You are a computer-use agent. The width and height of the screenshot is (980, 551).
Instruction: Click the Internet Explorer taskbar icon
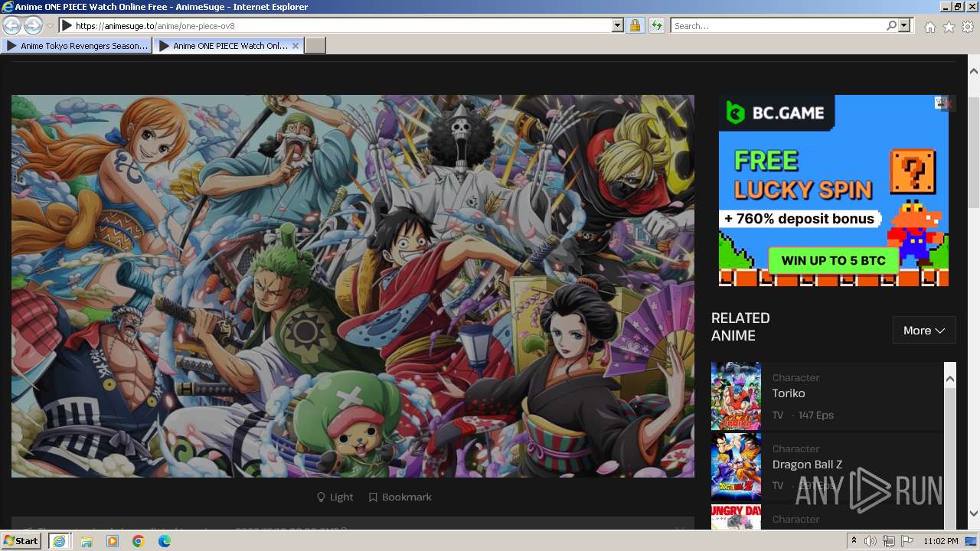click(x=60, y=541)
